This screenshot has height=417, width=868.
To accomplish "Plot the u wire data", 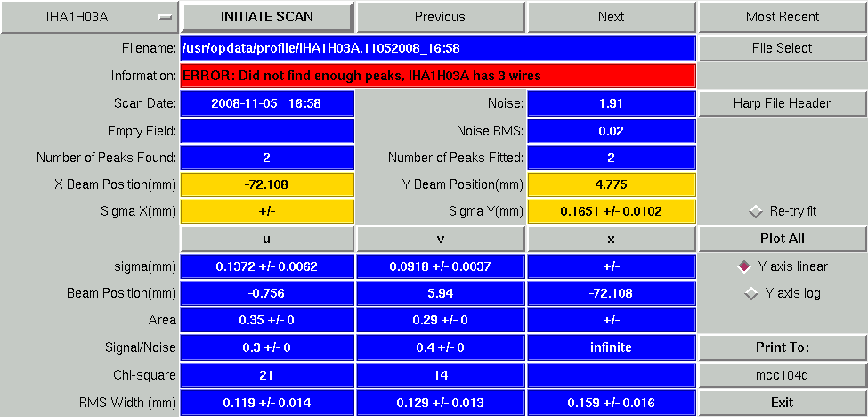I will click(267, 239).
